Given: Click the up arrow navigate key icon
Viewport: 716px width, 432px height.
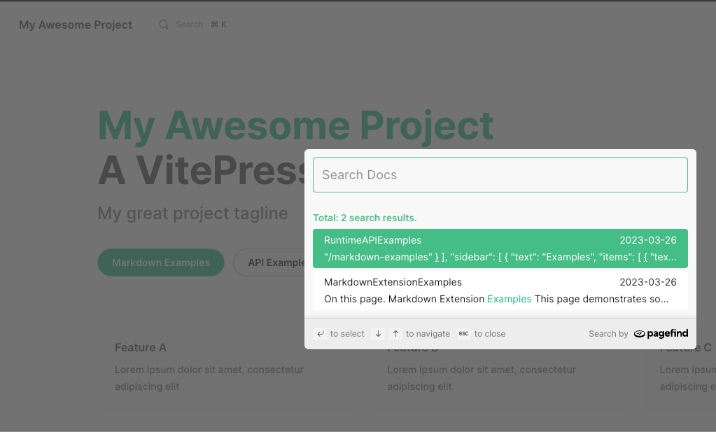Looking at the screenshot, I should coord(395,334).
